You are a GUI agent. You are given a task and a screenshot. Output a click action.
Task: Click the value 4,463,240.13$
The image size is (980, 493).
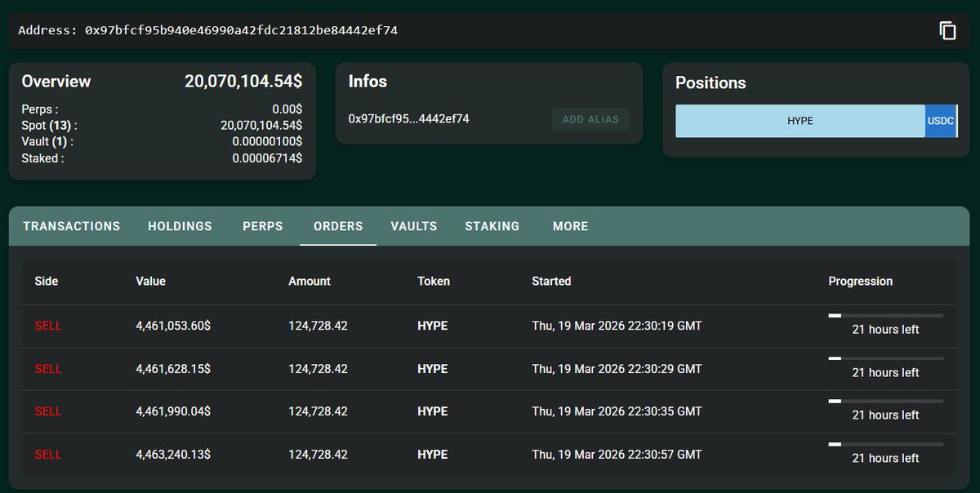tap(173, 455)
